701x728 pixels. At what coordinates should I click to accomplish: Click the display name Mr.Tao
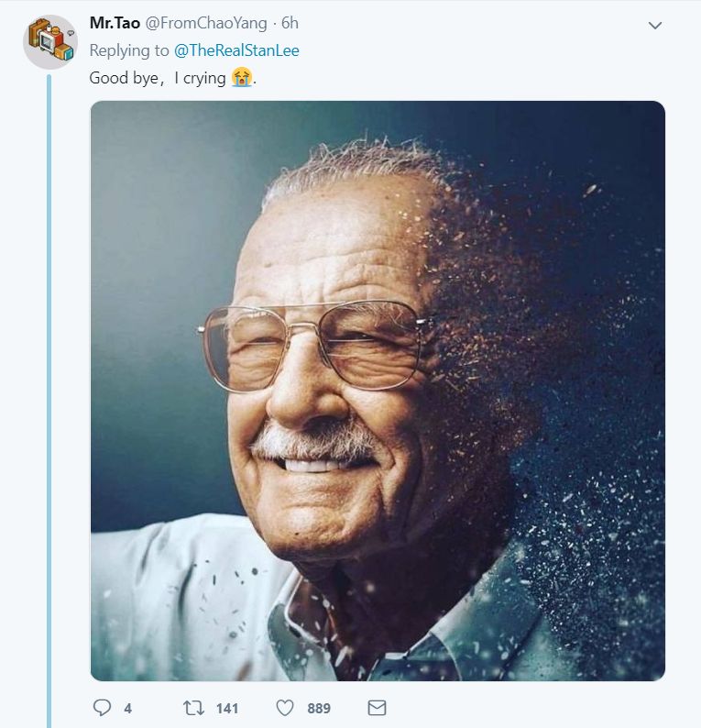pyautogui.click(x=115, y=23)
